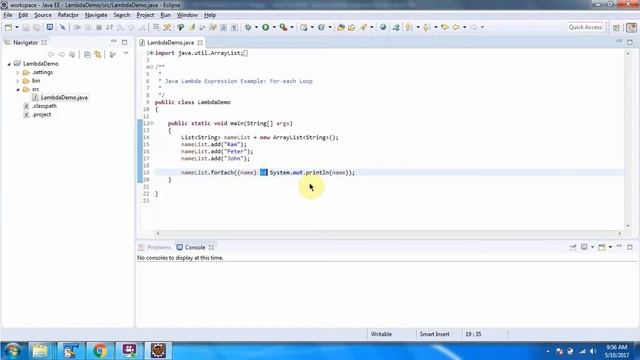Image resolution: width=640 pixels, height=360 pixels.
Task: Click editor vertical scrollbar down arrow
Action: (x=628, y=226)
